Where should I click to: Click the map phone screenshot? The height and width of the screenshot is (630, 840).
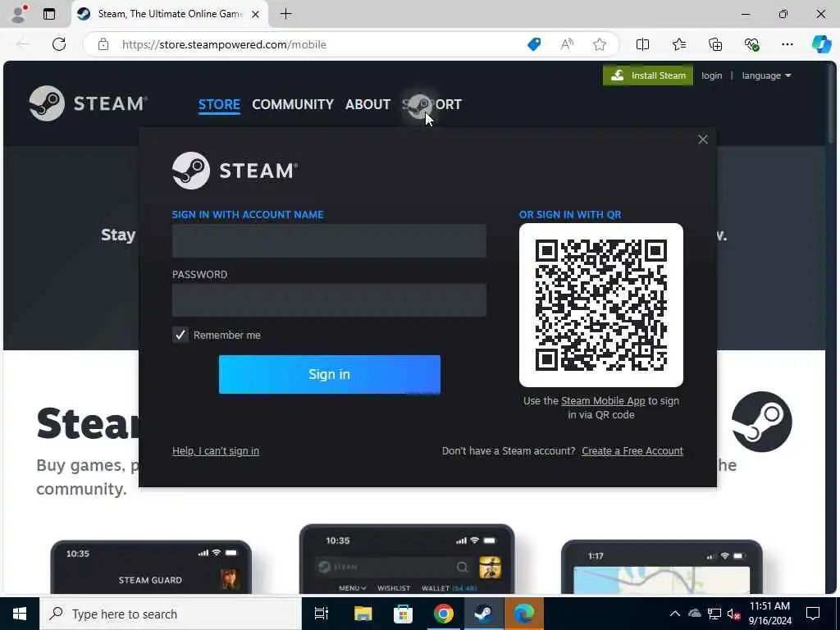point(662,567)
